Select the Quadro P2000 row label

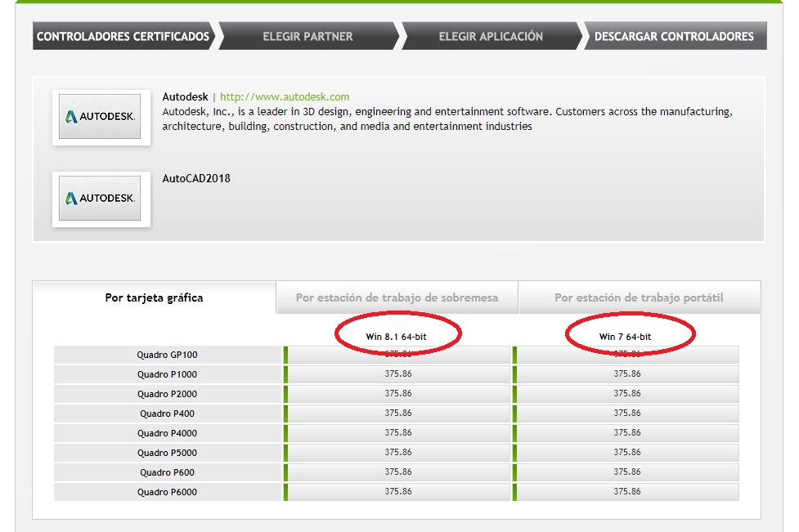tap(167, 394)
